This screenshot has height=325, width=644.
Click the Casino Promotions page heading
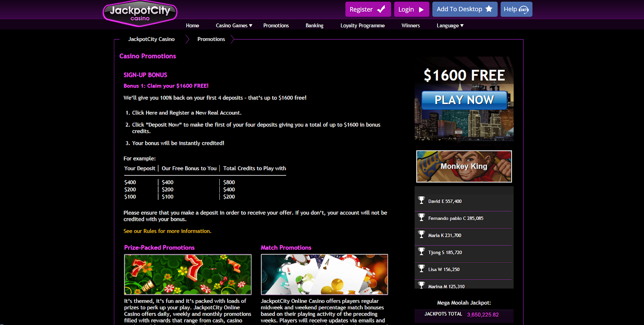pos(148,56)
